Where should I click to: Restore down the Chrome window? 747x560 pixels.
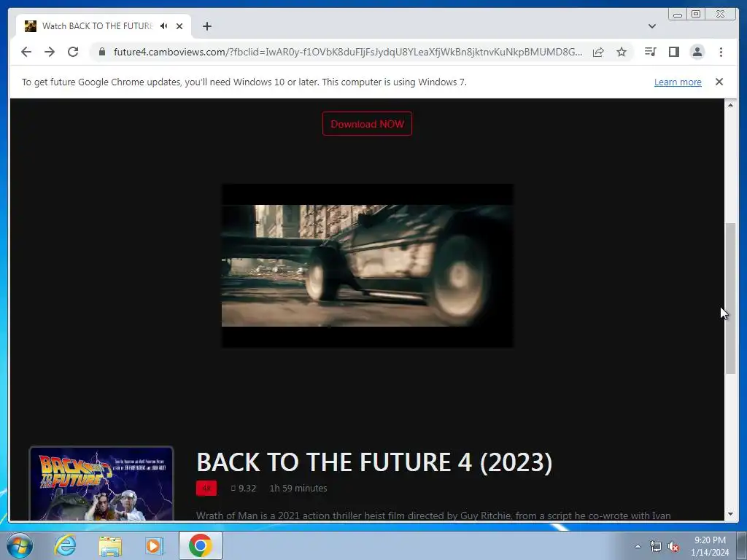696,15
